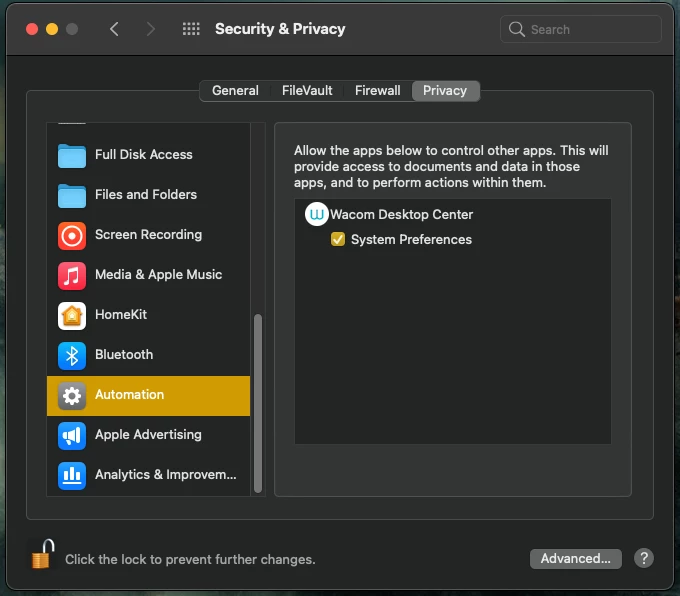The image size is (680, 596).
Task: Select Analytics & Improvem... label
Action: click(166, 475)
